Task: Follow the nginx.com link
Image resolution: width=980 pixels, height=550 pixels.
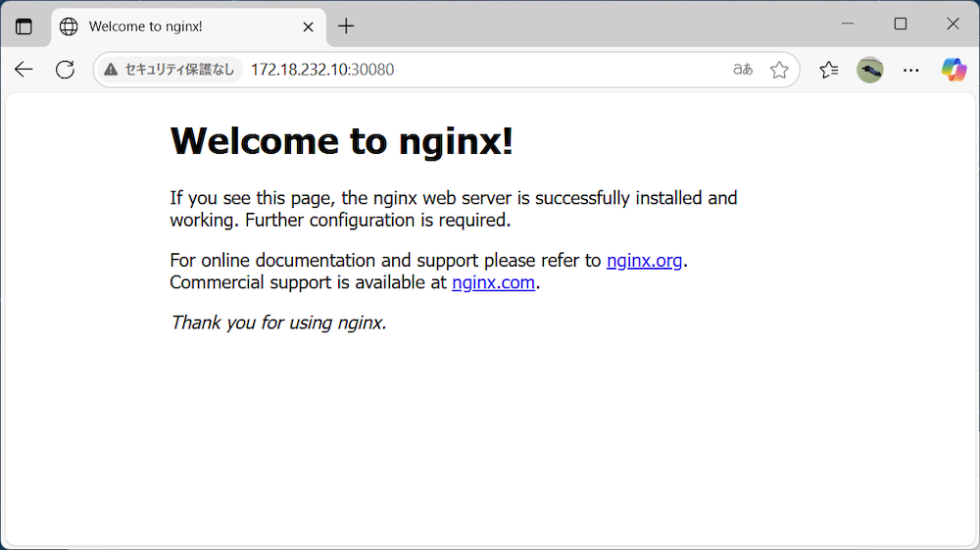Action: (x=493, y=282)
